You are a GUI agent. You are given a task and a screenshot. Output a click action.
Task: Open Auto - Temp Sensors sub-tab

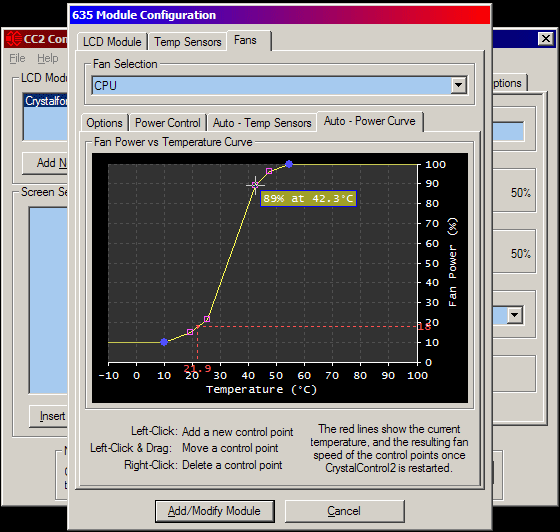coord(262,122)
